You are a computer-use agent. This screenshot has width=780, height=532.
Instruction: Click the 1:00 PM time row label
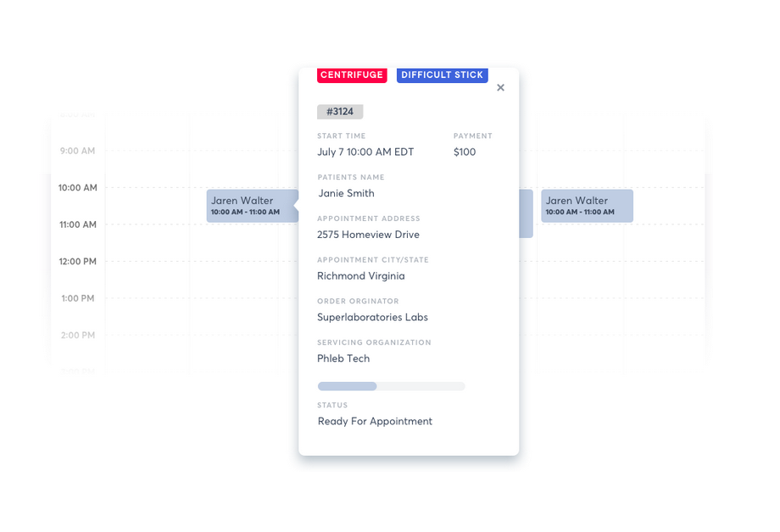[77, 298]
